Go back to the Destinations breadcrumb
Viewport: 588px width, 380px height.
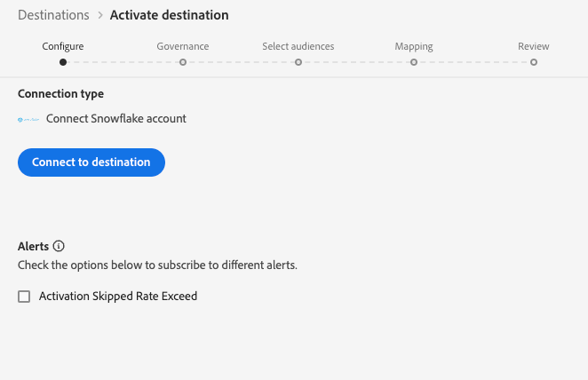coord(53,15)
